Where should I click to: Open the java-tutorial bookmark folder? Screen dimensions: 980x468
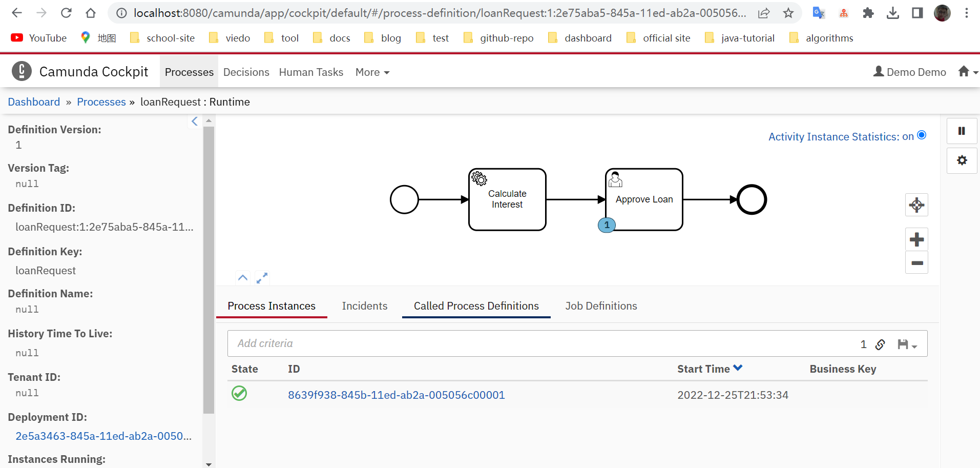[x=740, y=38]
